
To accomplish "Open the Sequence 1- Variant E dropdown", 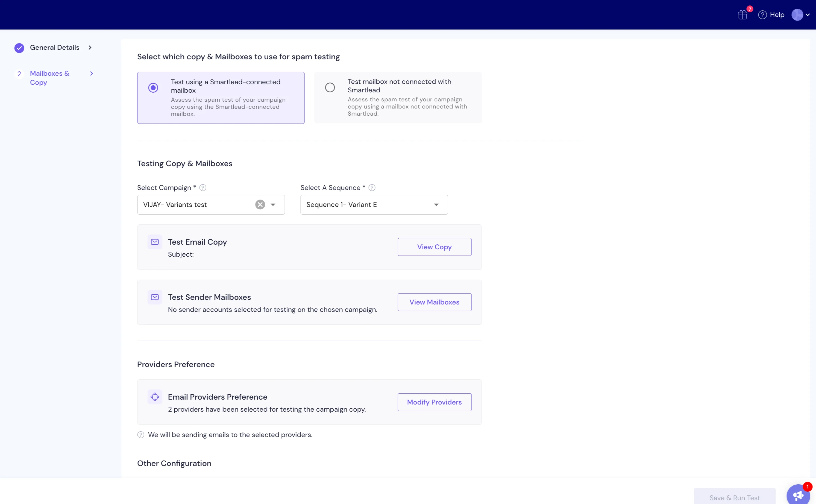I will (374, 205).
